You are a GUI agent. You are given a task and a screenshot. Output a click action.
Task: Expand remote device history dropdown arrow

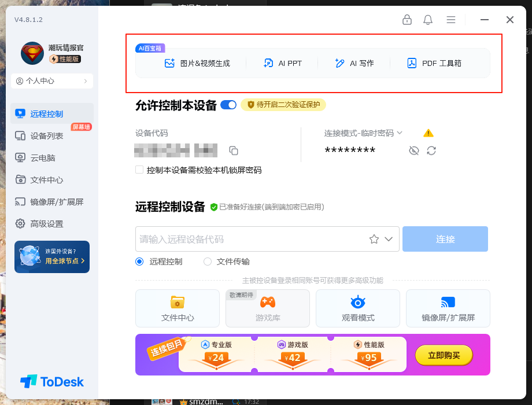(x=389, y=239)
